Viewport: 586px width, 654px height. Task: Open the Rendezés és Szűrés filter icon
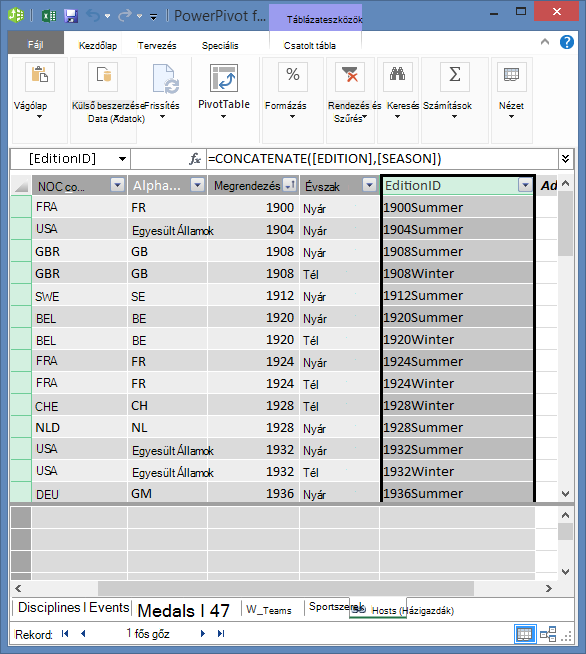[x=350, y=76]
